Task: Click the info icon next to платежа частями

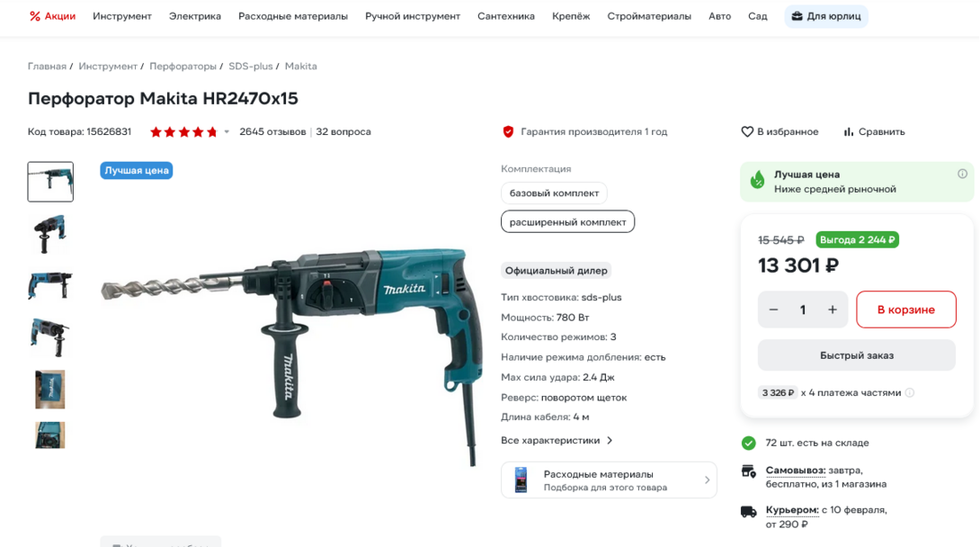Action: (910, 392)
